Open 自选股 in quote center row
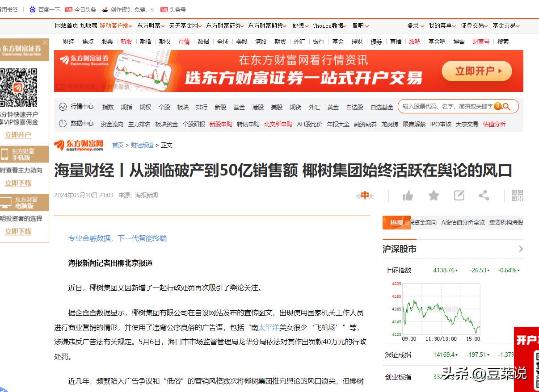This screenshot has height=392, width=539. (354, 107)
